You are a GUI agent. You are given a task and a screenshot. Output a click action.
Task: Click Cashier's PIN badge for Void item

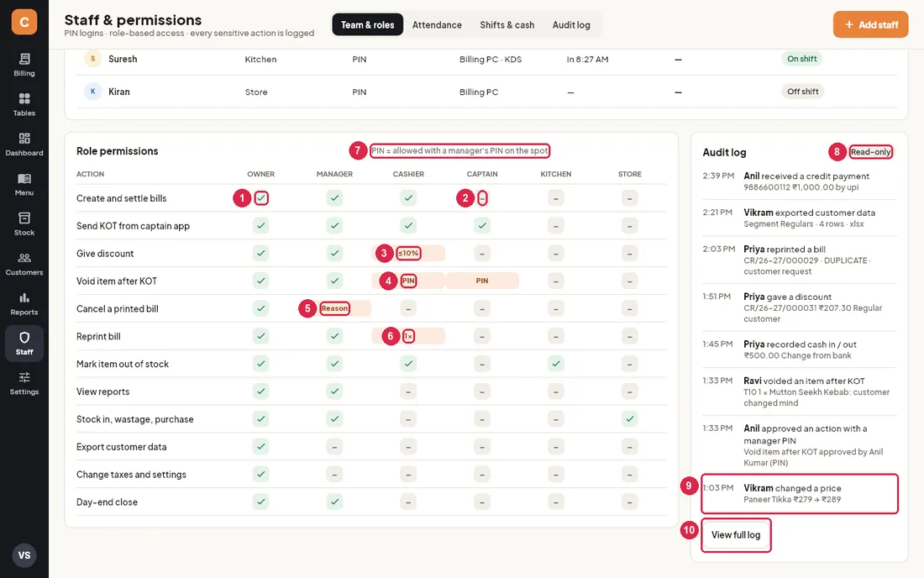pos(408,281)
